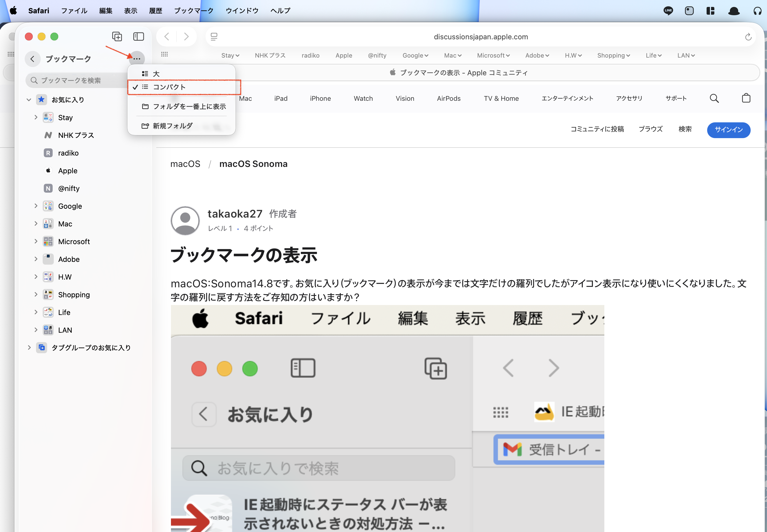Image resolution: width=767 pixels, height=532 pixels.
Task: Click the bookmarks ellipsis more button
Action: pos(136,59)
